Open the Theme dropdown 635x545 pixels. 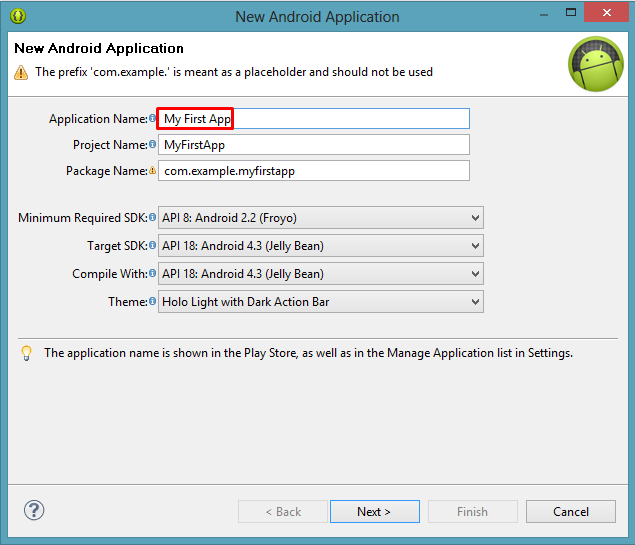tap(321, 302)
